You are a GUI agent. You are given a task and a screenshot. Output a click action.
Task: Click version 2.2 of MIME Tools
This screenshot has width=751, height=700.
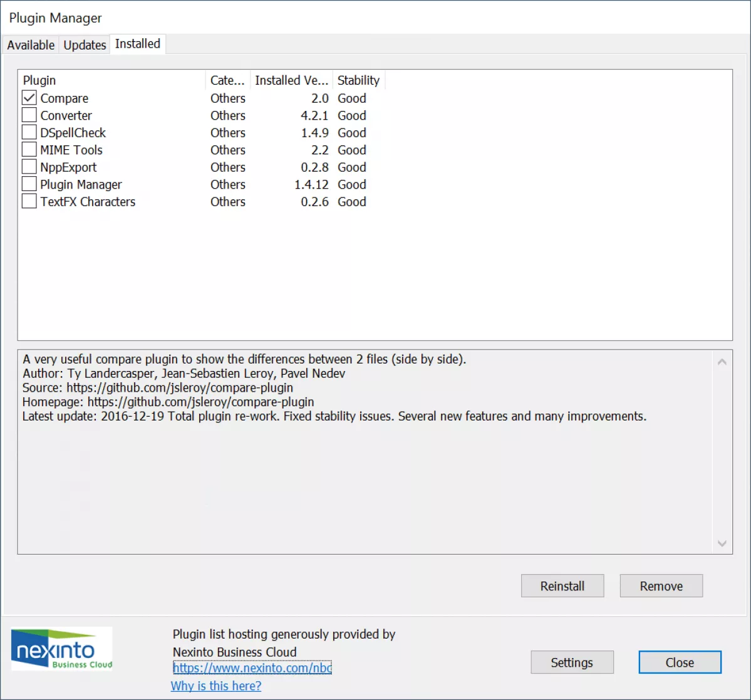coord(319,150)
